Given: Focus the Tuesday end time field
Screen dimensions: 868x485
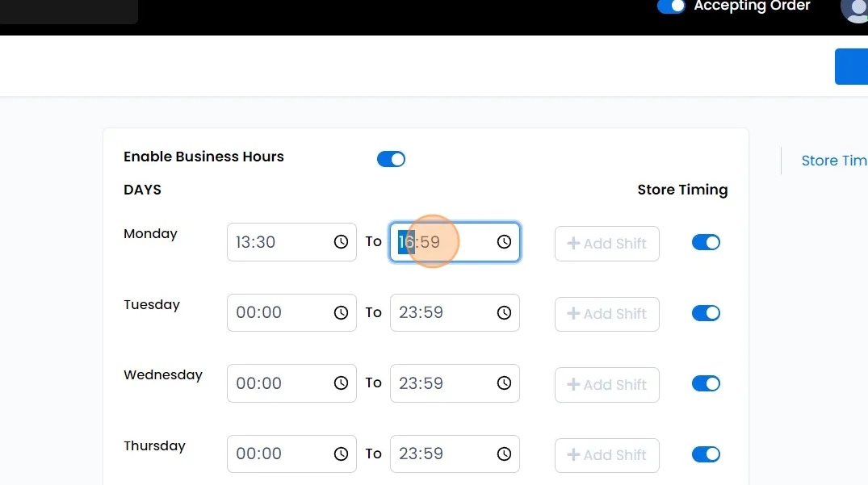Looking at the screenshot, I should (x=455, y=312).
